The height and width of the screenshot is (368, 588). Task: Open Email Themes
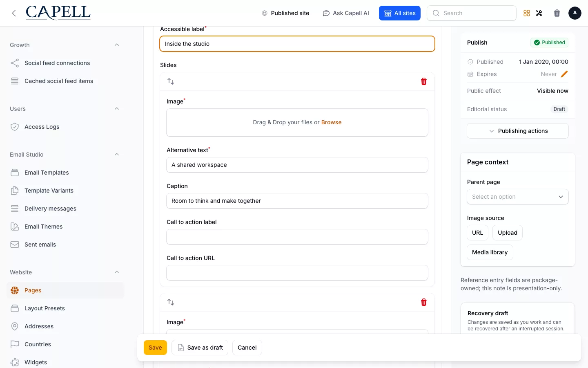pos(65,227)
